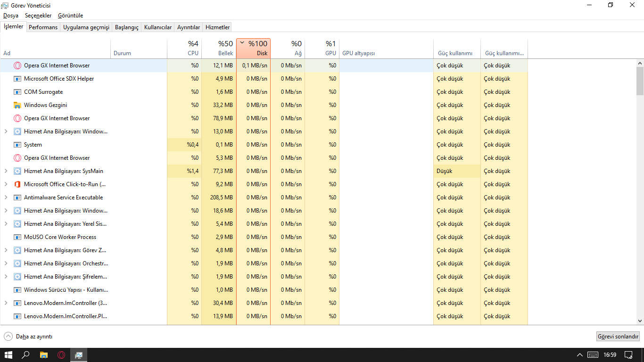Expand the Hizmet Ana Bilgisayarı: Görev Z... group
This screenshot has height=362, width=644.
tap(6, 250)
